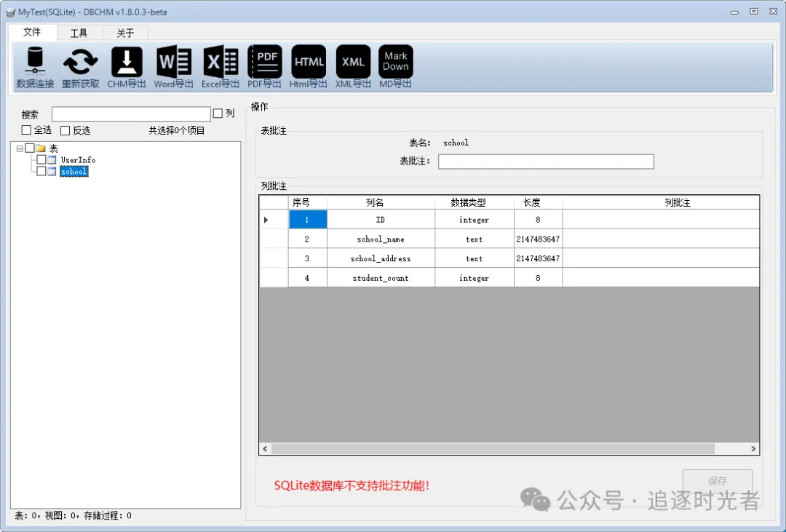Toggle the 反选 checkbox

(65, 130)
